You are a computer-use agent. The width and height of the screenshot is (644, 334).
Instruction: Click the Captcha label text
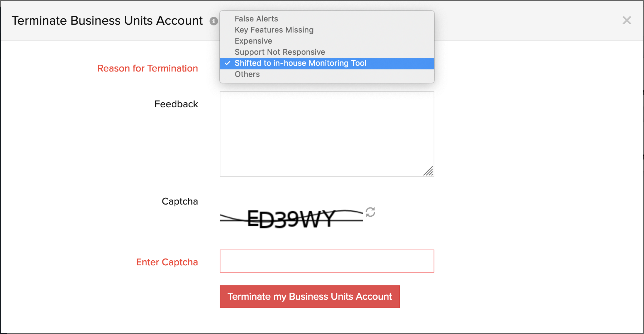[x=180, y=201]
